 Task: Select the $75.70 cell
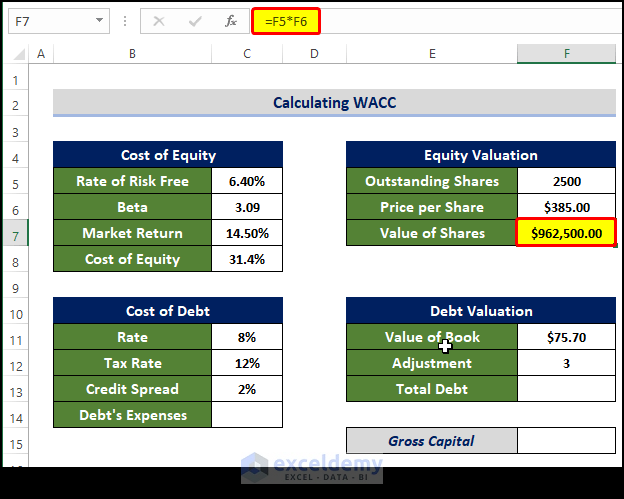(x=567, y=337)
